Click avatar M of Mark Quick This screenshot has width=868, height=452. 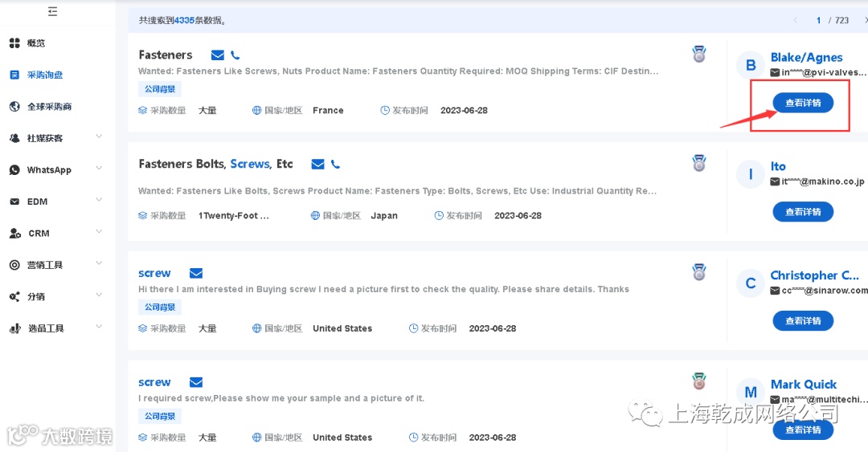point(751,393)
